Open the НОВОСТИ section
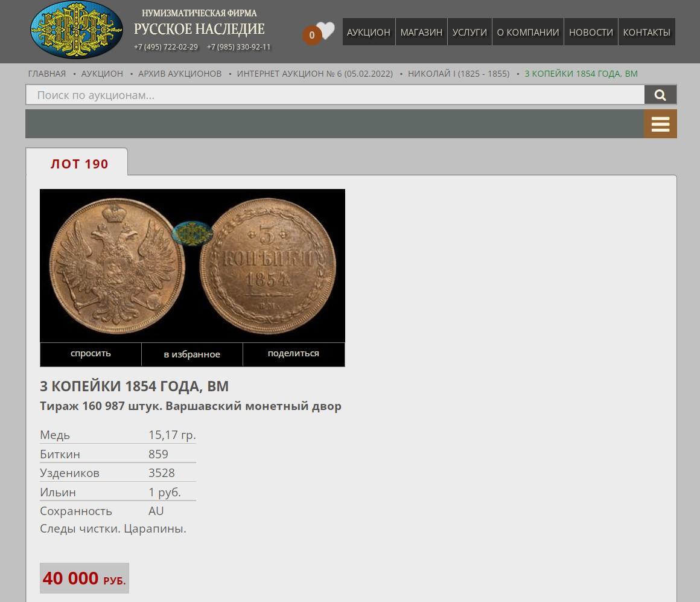The width and height of the screenshot is (700, 602). pyautogui.click(x=591, y=32)
